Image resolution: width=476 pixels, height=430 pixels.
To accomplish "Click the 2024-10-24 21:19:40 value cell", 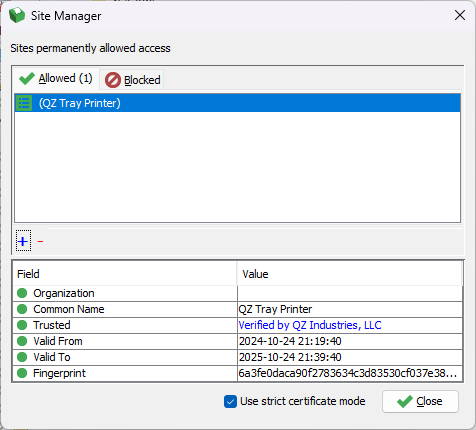I will 350,341.
